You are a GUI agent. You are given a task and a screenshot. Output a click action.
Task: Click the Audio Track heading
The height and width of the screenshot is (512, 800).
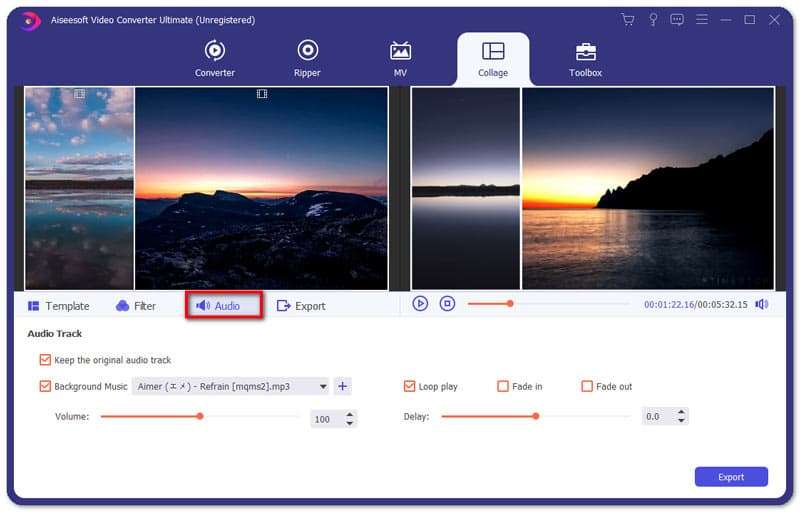point(55,334)
